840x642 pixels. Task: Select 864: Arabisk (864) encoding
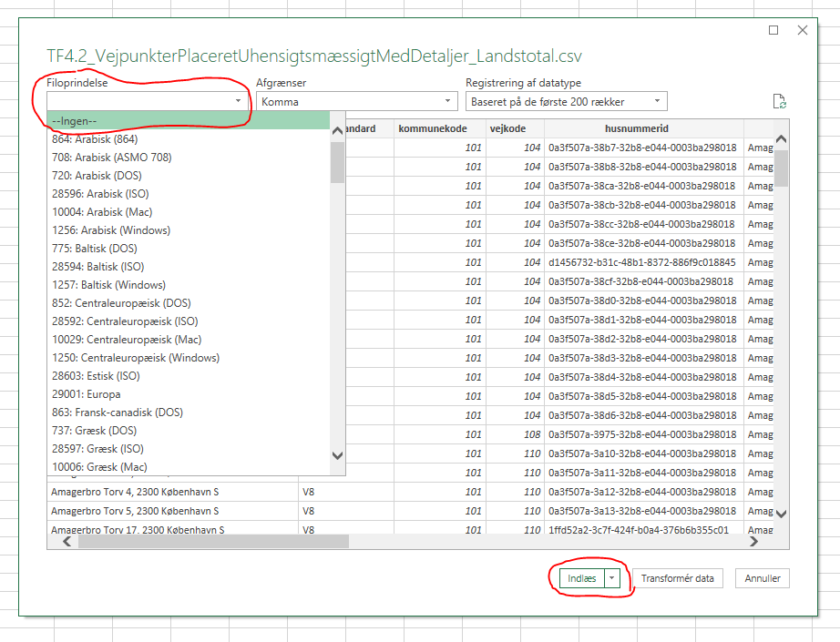point(188,139)
